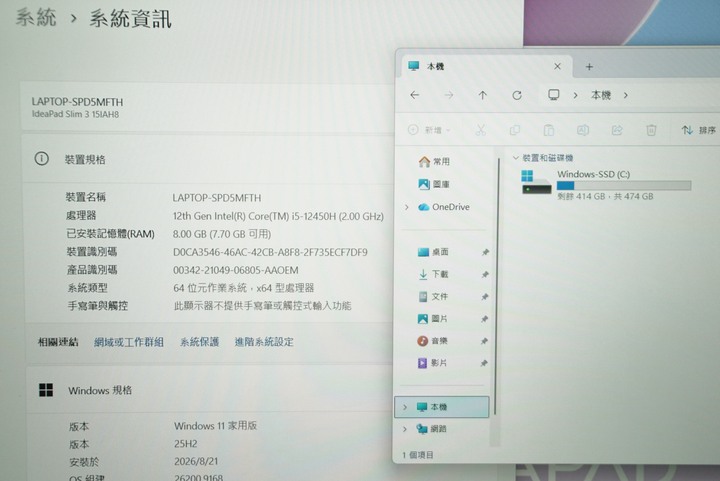Click the pin icon beside 文件
720x481 pixels.
pyautogui.click(x=484, y=296)
